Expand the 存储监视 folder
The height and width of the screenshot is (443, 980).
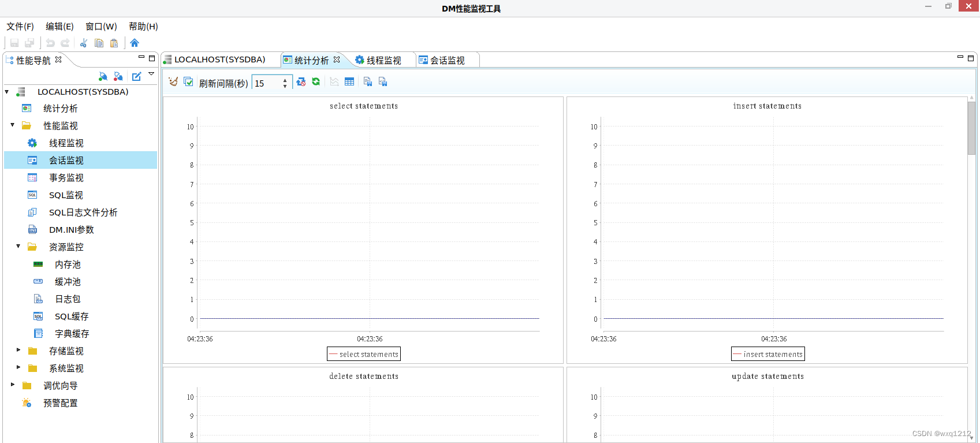click(18, 350)
